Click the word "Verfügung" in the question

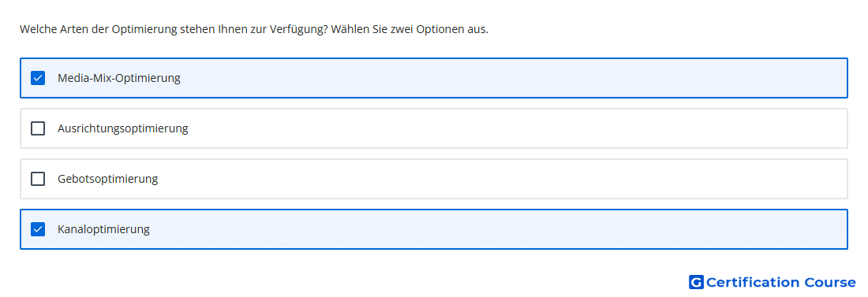pos(296,29)
